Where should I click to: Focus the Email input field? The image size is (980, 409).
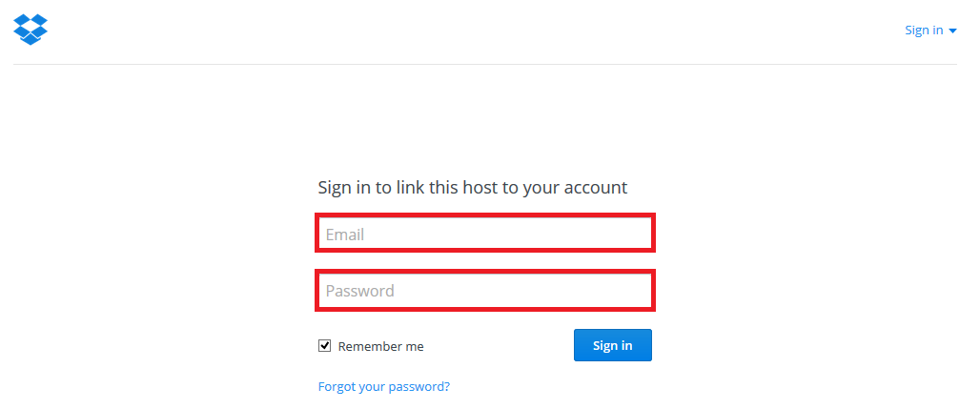(484, 235)
